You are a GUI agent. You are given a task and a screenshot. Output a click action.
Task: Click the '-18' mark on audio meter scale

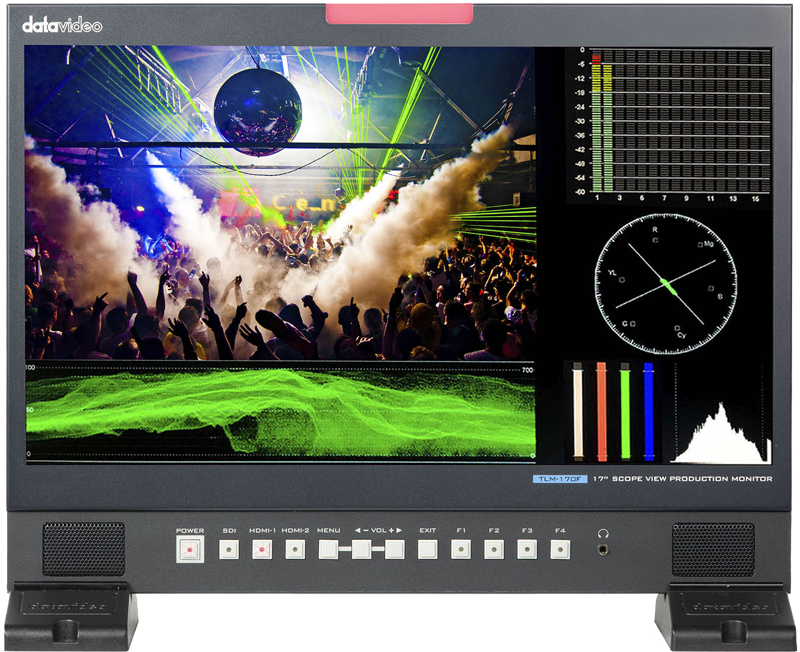pyautogui.click(x=580, y=93)
